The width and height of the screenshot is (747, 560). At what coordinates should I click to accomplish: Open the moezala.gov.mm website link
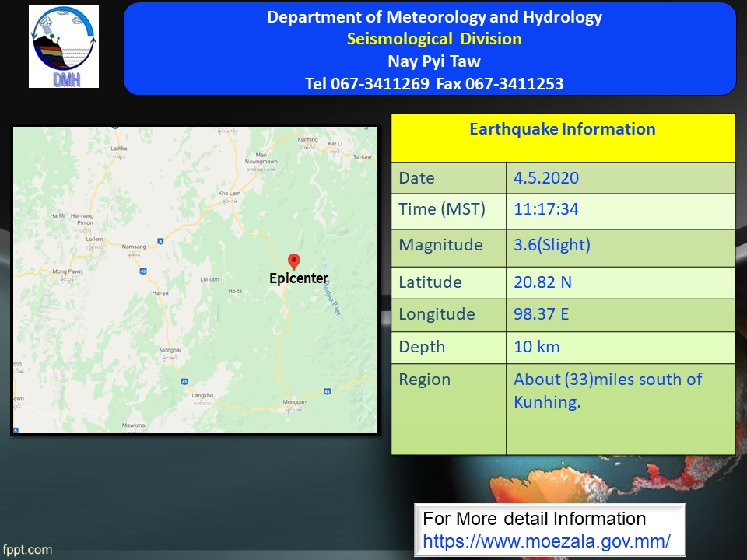546,540
